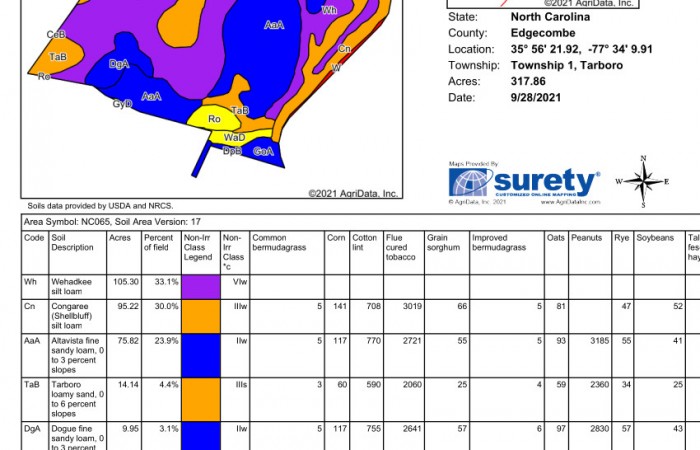This screenshot has height=450, width=700.
Task: Click the Surety globe logo icon
Action: [x=468, y=182]
